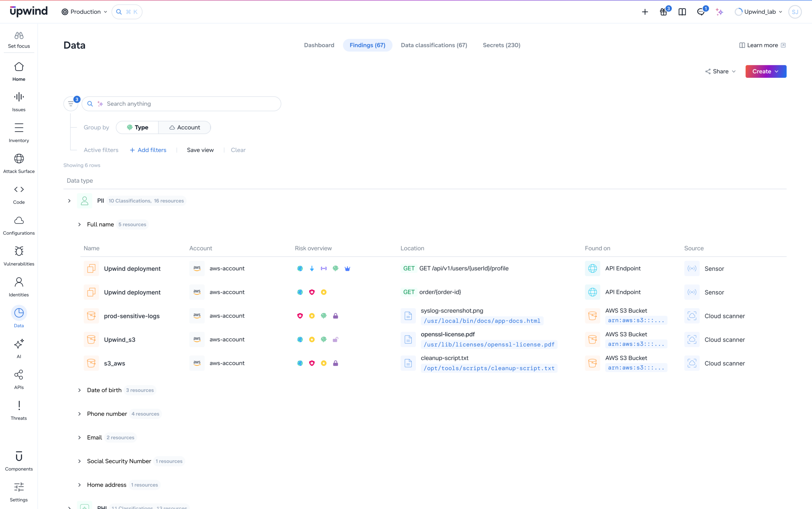Click the Create button
The width and height of the screenshot is (812, 509).
click(766, 71)
